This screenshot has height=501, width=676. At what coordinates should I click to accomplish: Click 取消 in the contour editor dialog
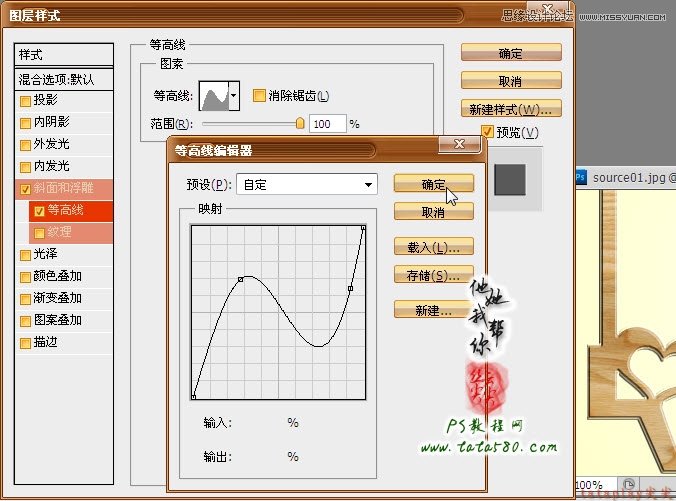tap(434, 212)
